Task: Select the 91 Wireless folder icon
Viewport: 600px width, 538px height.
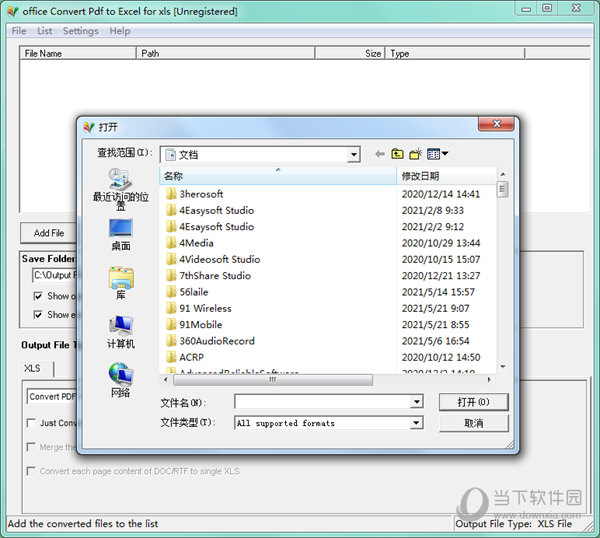Action: 171,308
